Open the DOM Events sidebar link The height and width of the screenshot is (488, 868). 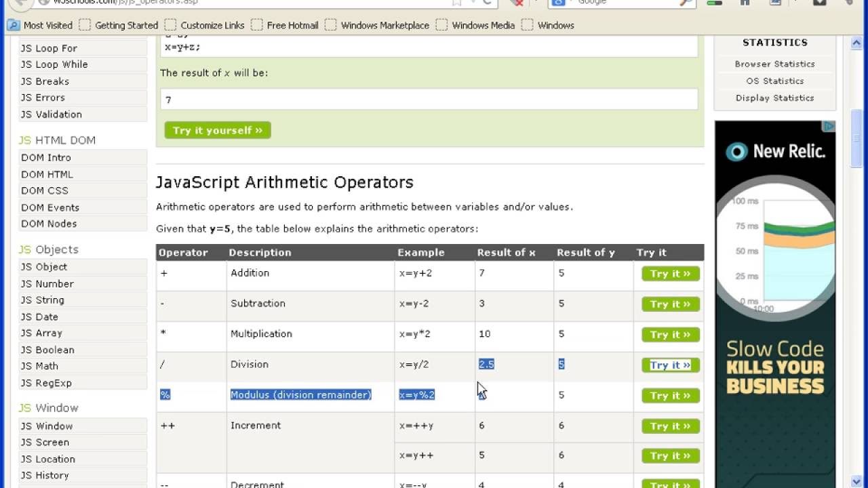pos(83,207)
